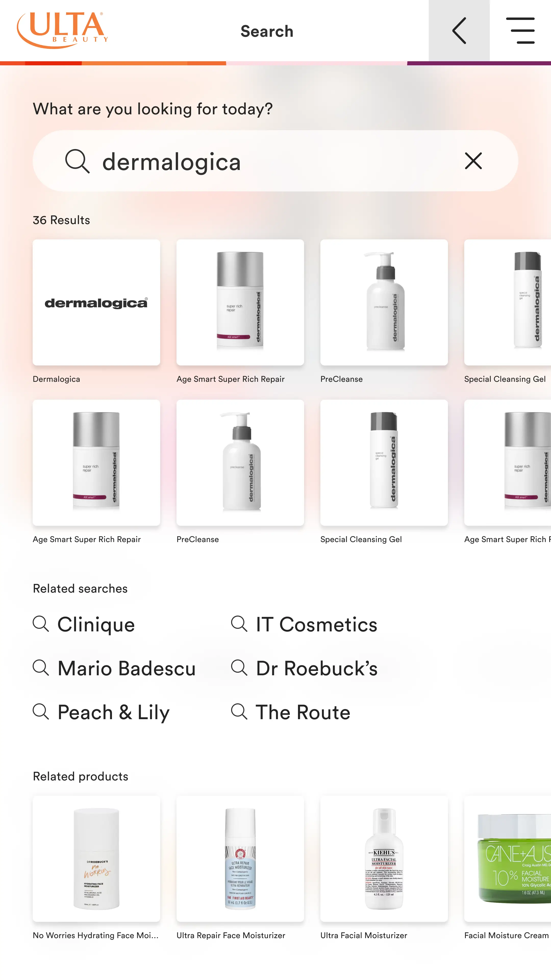Click the Ulta Beauty logo
Image resolution: width=551 pixels, height=980 pixels.
[x=62, y=30]
